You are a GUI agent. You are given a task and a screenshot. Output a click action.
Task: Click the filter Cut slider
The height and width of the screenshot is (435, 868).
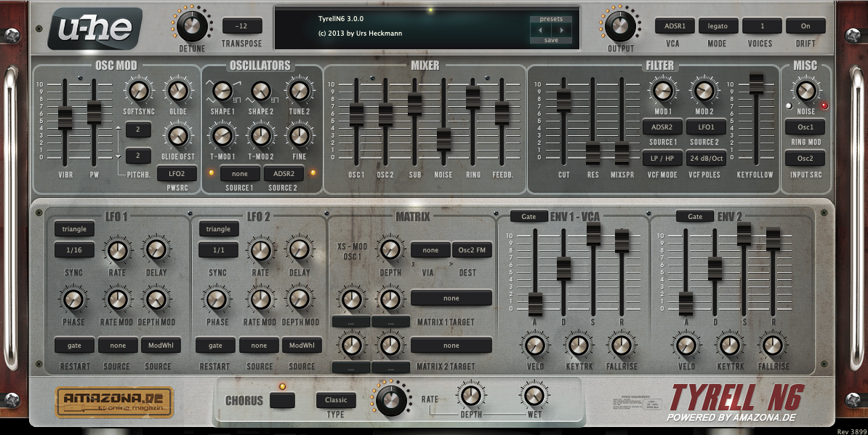click(x=563, y=100)
